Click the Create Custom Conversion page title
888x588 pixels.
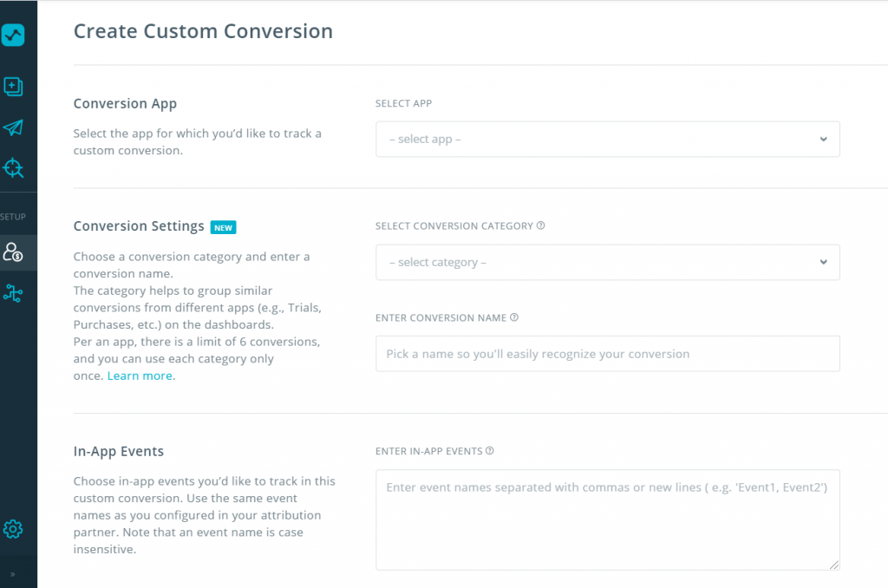coord(202,31)
